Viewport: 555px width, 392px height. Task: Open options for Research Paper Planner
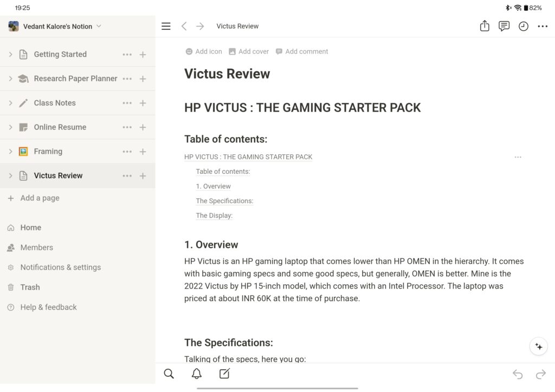[x=127, y=79]
